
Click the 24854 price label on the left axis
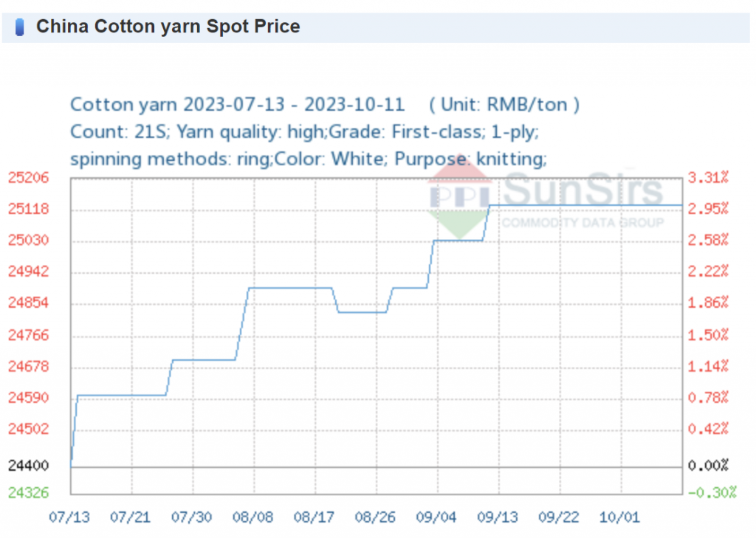(x=28, y=303)
